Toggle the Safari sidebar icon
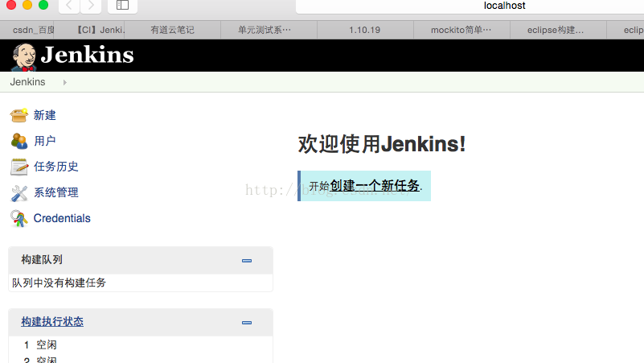 coord(122,6)
